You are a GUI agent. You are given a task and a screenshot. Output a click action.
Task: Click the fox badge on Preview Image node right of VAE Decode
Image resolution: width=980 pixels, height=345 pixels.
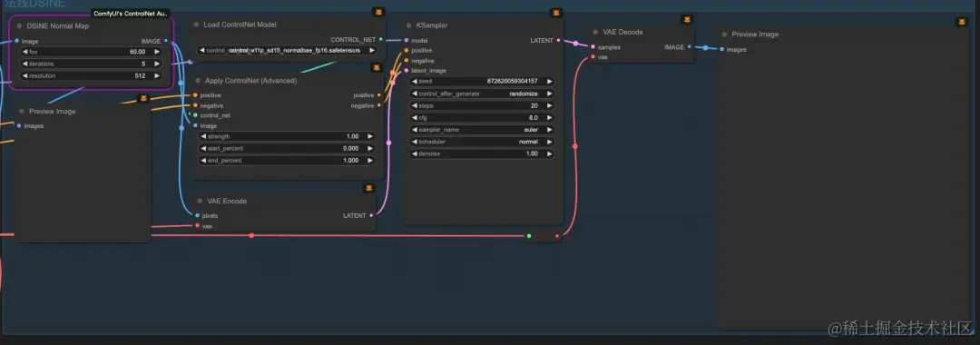pyautogui.click(x=961, y=22)
